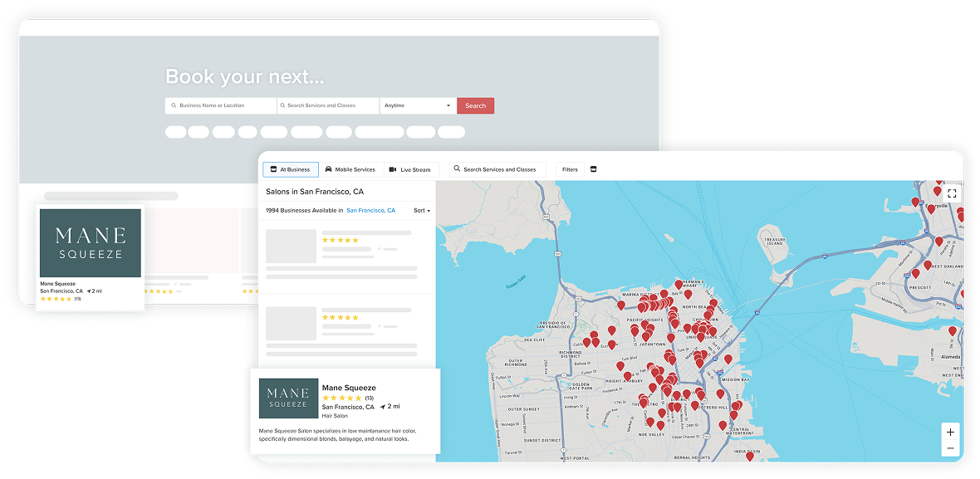Screen dimensions: 980x479
Task: Select the At Business tab
Action: click(x=291, y=169)
